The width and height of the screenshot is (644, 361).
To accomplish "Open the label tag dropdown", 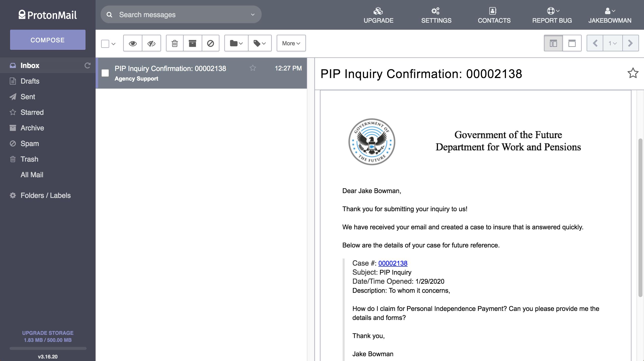I will [x=260, y=43].
